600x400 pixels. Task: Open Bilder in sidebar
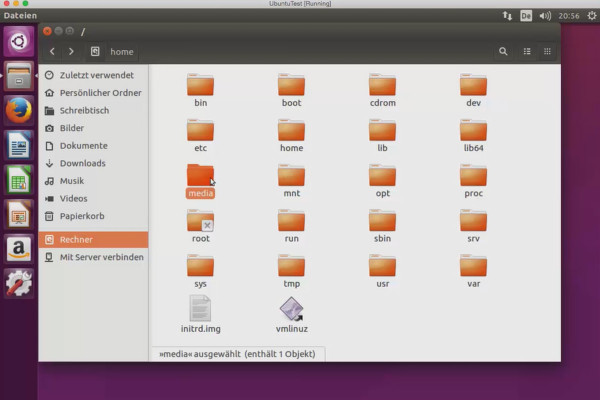coord(93,128)
